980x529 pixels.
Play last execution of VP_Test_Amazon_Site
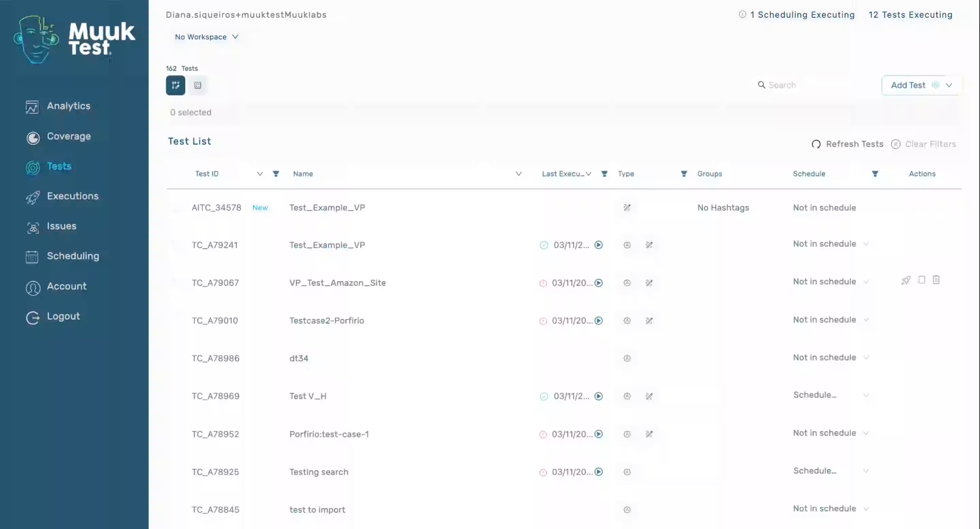coord(599,283)
